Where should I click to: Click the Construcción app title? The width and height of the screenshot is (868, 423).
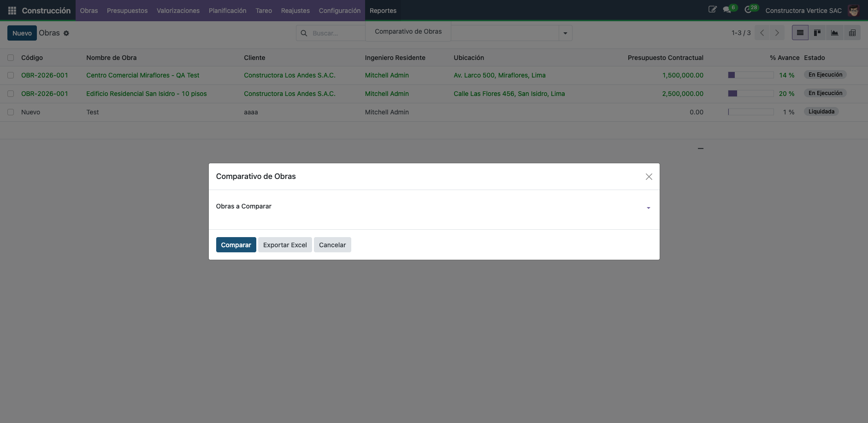46,10
